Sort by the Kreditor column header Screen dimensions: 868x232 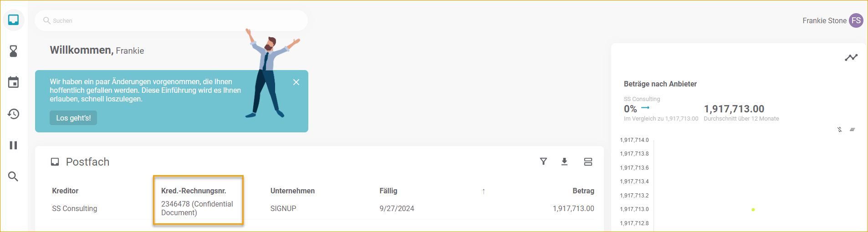point(65,191)
